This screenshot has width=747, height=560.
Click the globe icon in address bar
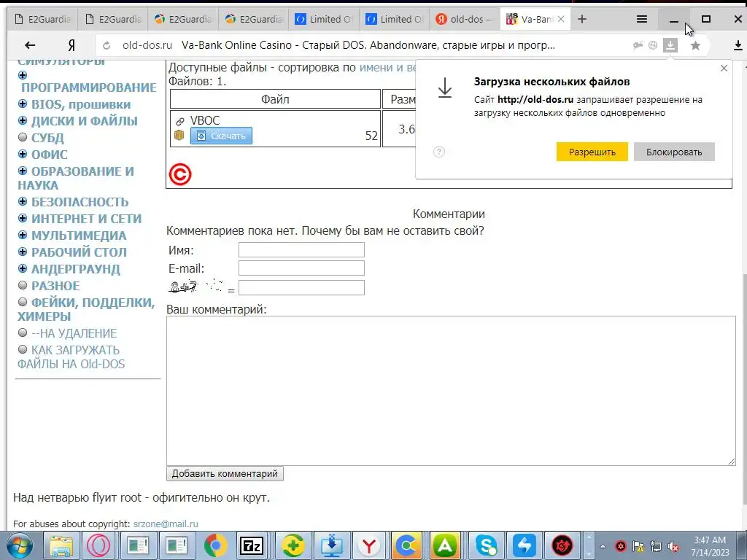coord(653,45)
